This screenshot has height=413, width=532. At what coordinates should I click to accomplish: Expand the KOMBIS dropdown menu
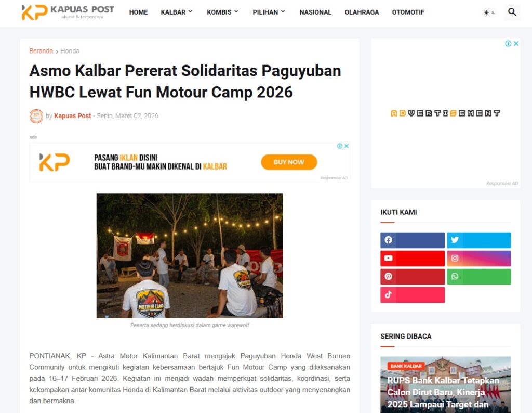pyautogui.click(x=222, y=12)
